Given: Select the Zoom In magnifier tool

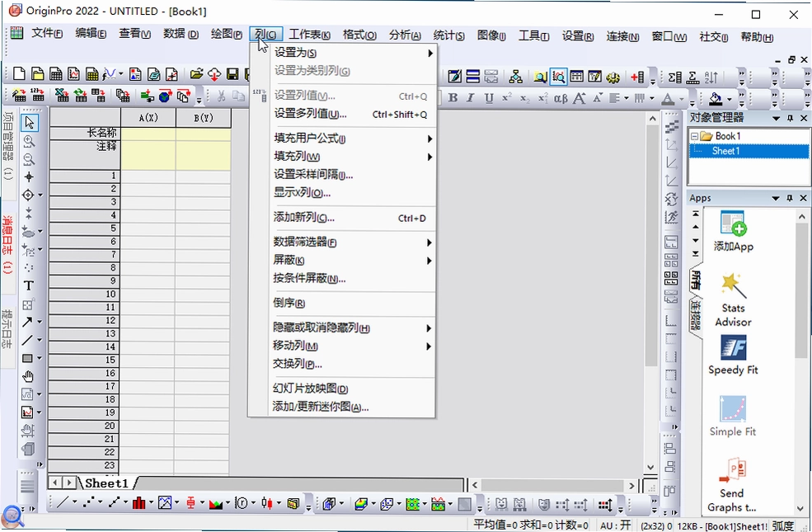Looking at the screenshot, I should (x=29, y=141).
